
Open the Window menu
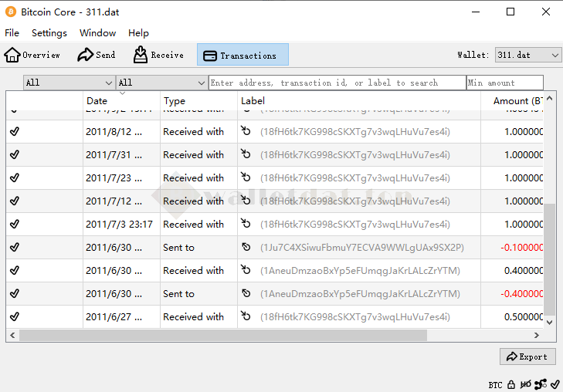(x=97, y=33)
